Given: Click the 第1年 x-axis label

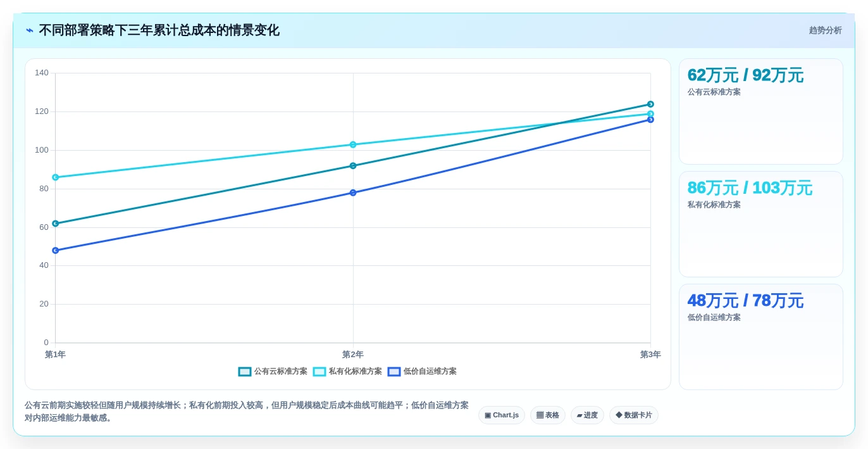Looking at the screenshot, I should 55,355.
